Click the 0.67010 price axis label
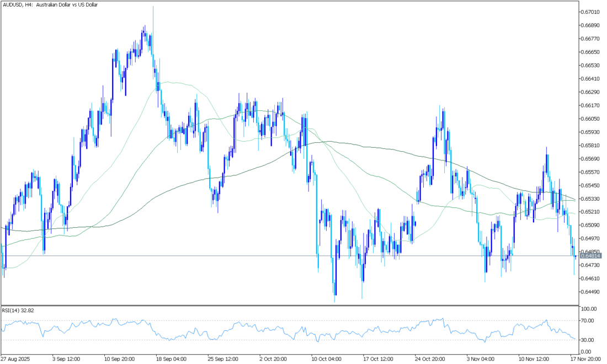 [590, 12]
